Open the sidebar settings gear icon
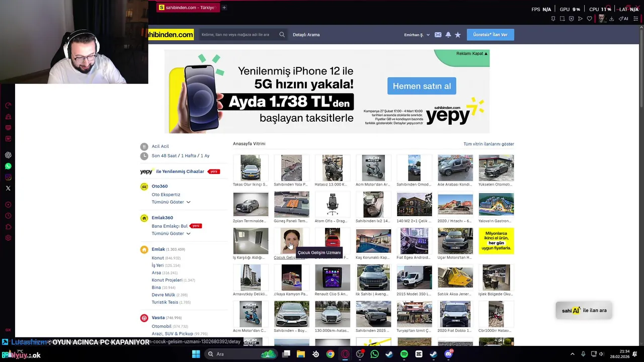 click(x=8, y=238)
